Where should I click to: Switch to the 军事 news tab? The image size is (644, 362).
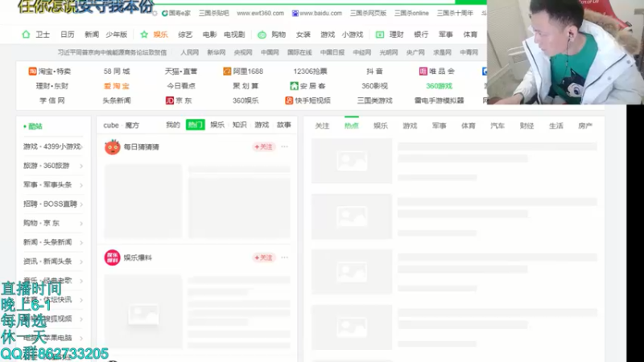(x=439, y=125)
